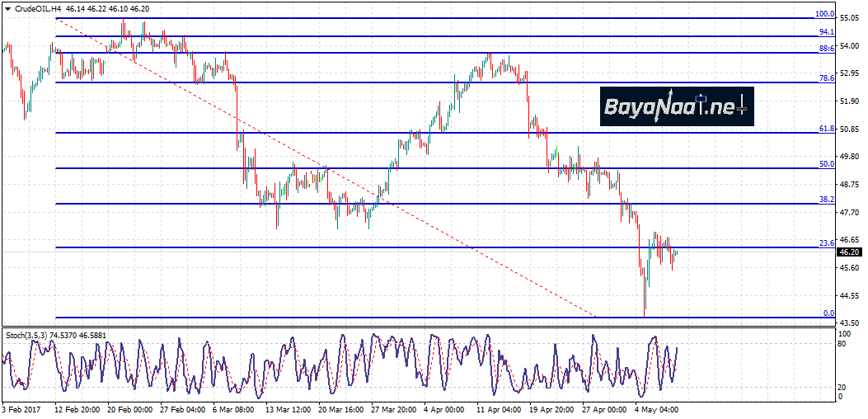Click the 4 May 04:00 time label
The image size is (868, 419).
657,408
